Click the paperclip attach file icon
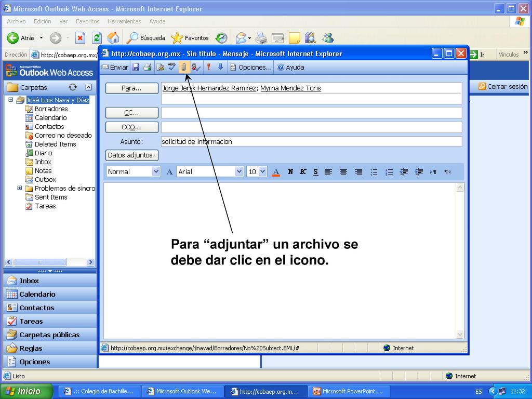532x399 pixels. [183, 67]
